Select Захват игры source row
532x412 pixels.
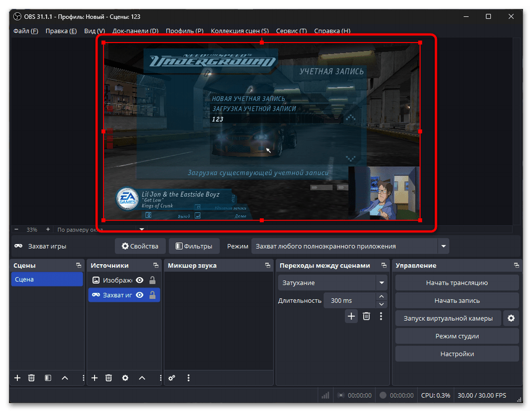coord(124,295)
